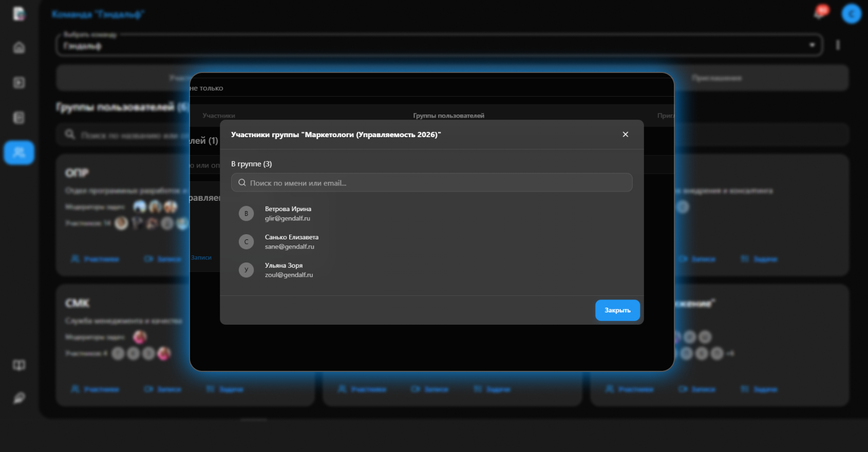This screenshot has height=452, width=868.
Task: Open the highlighted Users section in sidebar
Action: coord(19,153)
